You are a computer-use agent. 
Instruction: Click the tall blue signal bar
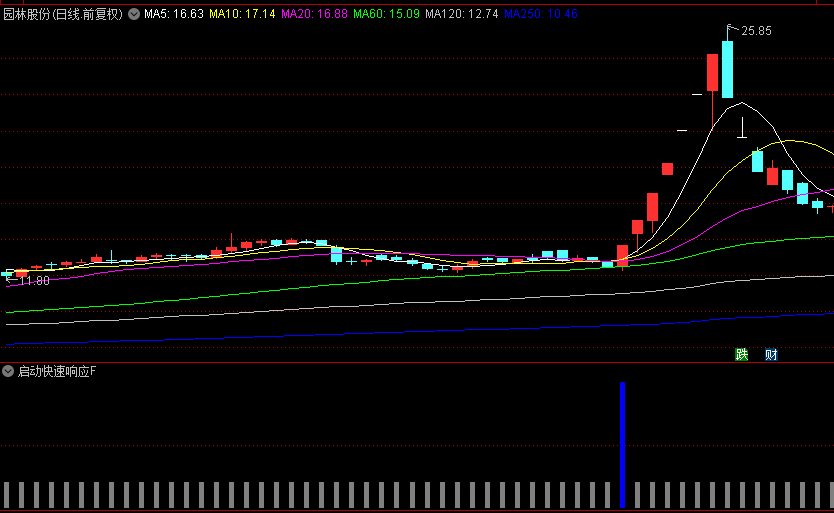click(x=622, y=444)
